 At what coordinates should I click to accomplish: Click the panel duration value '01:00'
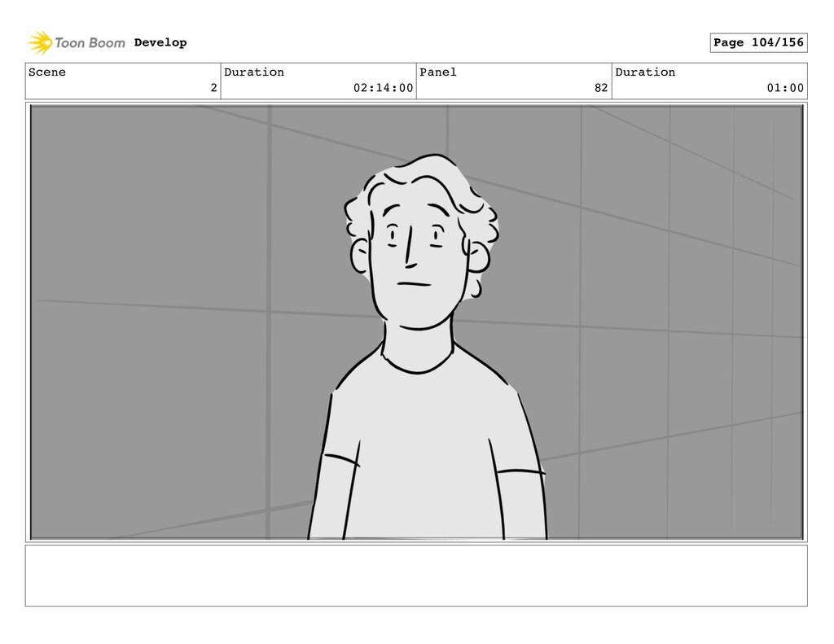(785, 88)
